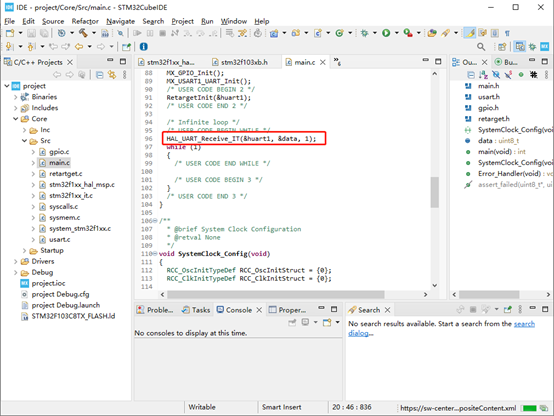The height and width of the screenshot is (416, 554).
Task: Select project.ioc file in the tree
Action: [x=48, y=283]
